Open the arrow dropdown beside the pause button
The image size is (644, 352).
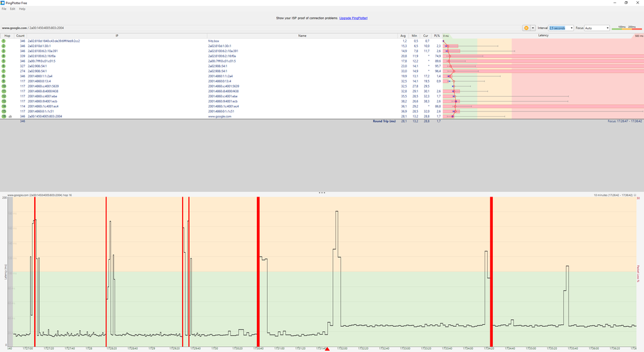click(533, 28)
